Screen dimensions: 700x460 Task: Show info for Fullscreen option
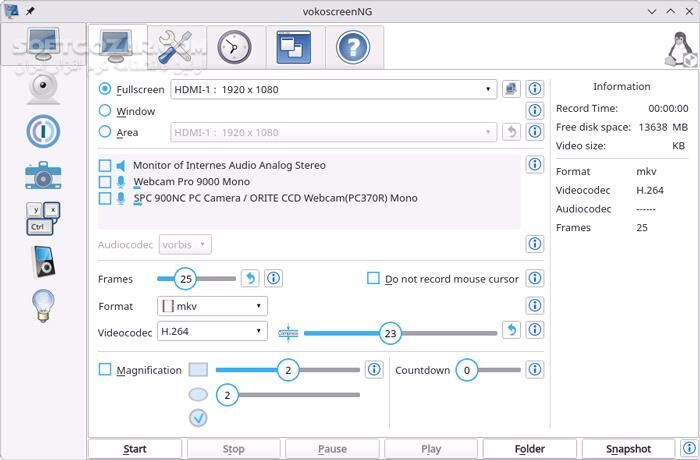click(535, 89)
